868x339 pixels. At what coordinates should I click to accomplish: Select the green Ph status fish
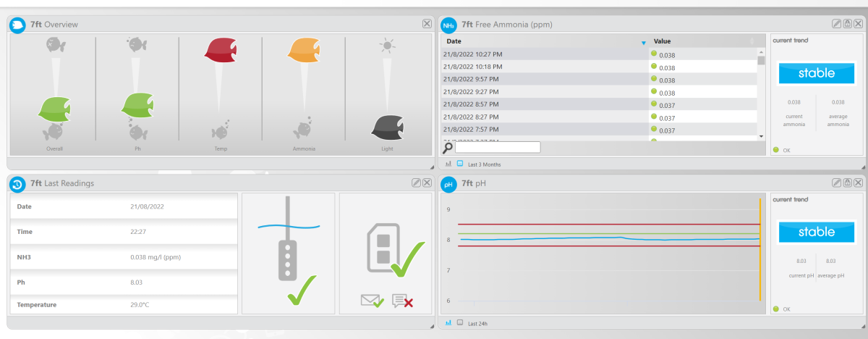click(137, 105)
